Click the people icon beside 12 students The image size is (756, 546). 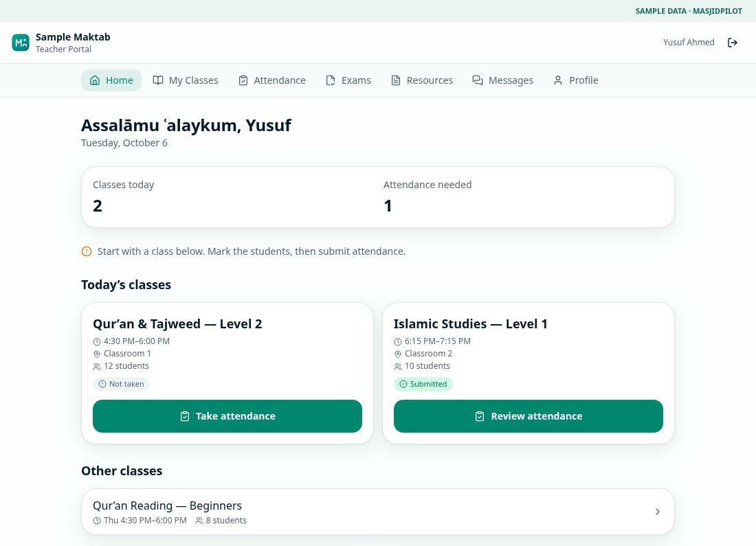pyautogui.click(x=97, y=367)
